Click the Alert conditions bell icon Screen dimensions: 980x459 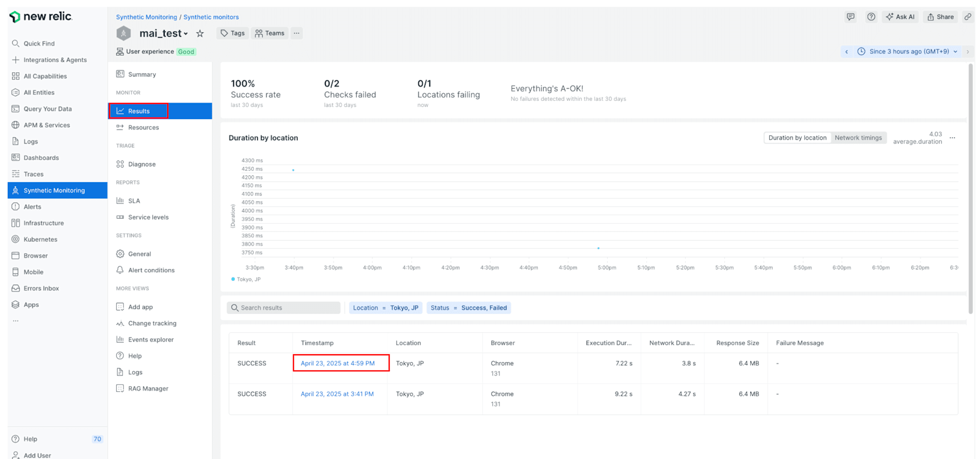click(x=120, y=270)
